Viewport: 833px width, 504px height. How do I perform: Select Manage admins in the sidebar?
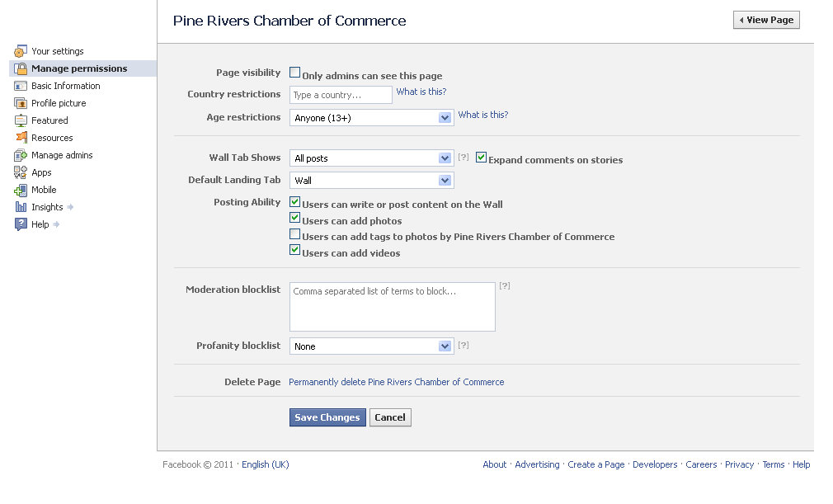click(x=21, y=155)
